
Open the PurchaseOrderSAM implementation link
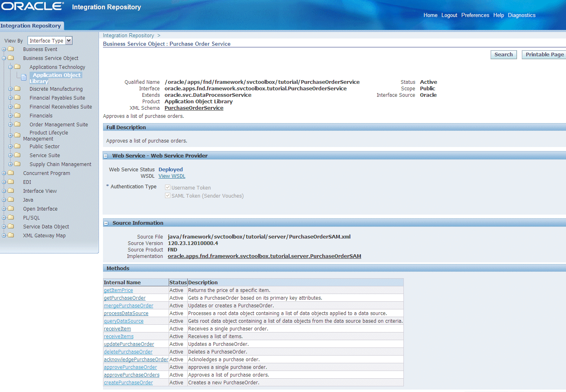(264, 256)
